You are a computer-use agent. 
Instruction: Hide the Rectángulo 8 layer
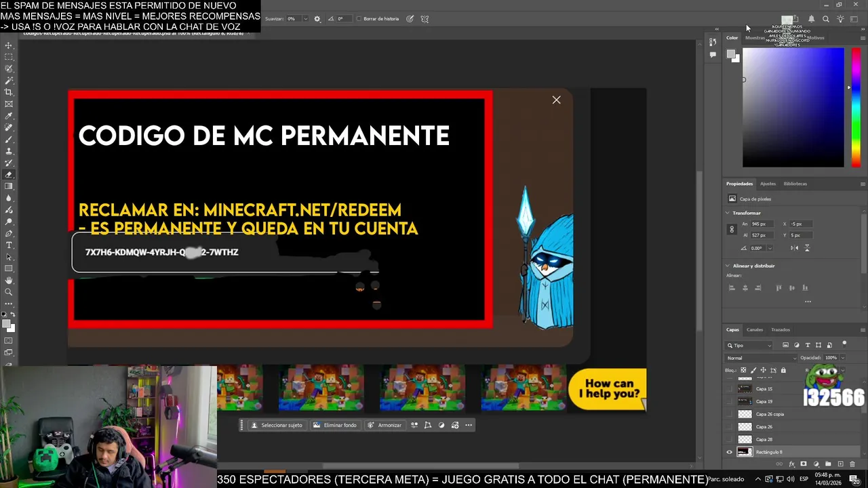coord(729,452)
